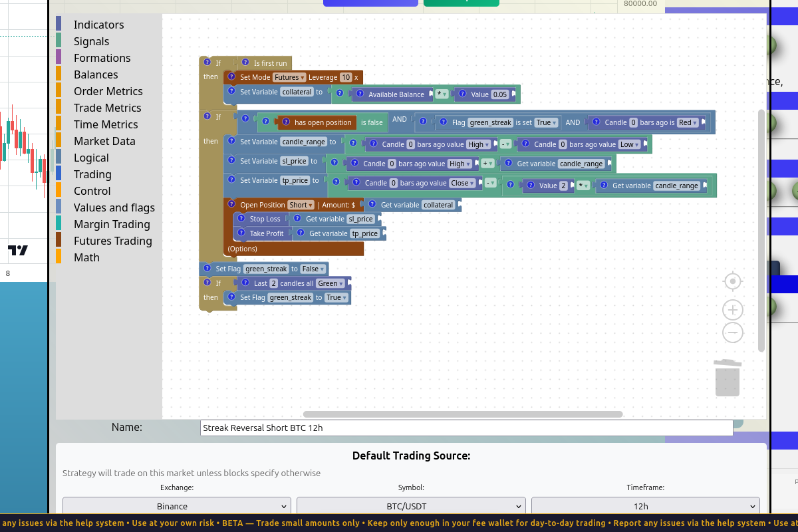Open the Symbol dropdown showing BTC/USDT
This screenshot has height=532, width=798.
point(411,506)
